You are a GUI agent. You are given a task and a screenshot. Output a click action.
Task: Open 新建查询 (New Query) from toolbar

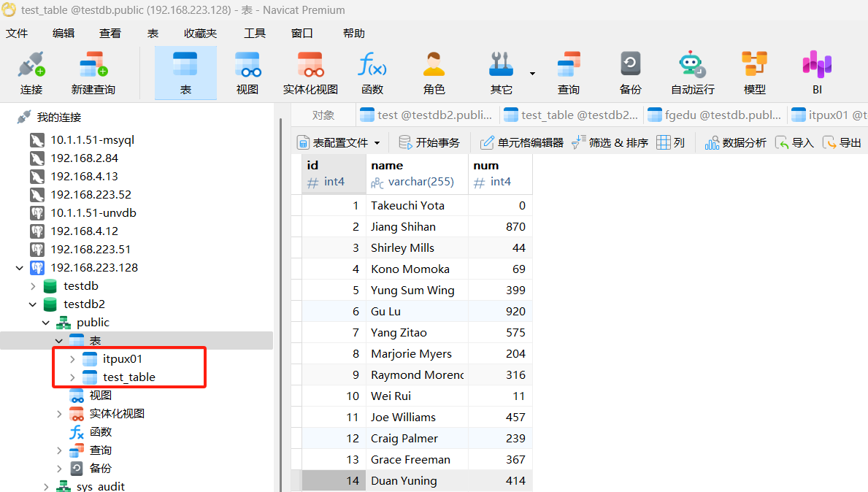pos(93,73)
